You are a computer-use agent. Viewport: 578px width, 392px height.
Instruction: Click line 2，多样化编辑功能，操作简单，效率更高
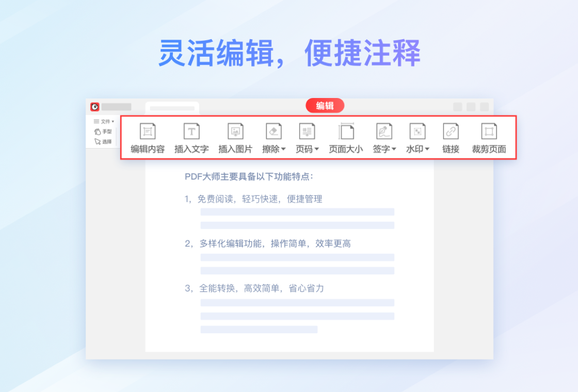(268, 243)
